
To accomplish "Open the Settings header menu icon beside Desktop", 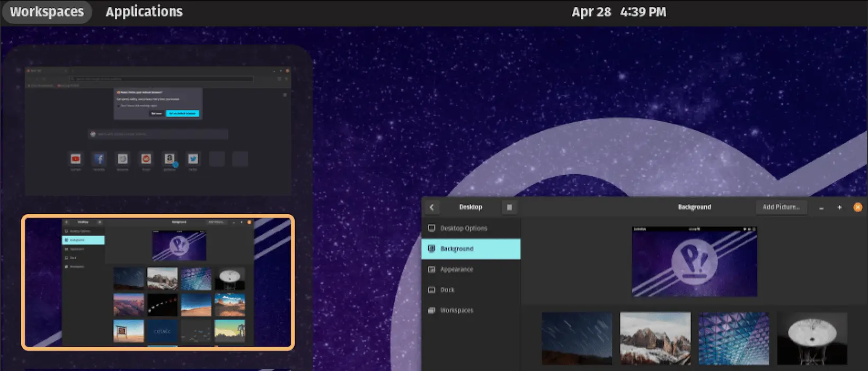I will (x=509, y=207).
